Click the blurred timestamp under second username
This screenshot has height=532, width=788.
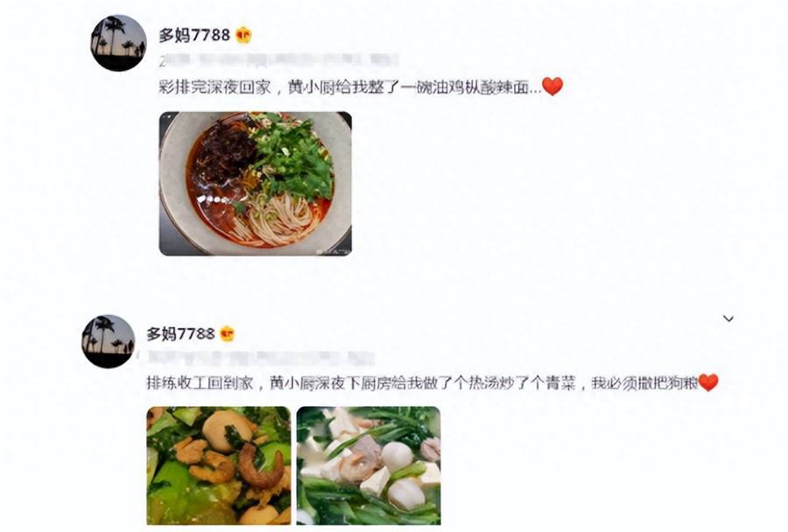coord(260,358)
